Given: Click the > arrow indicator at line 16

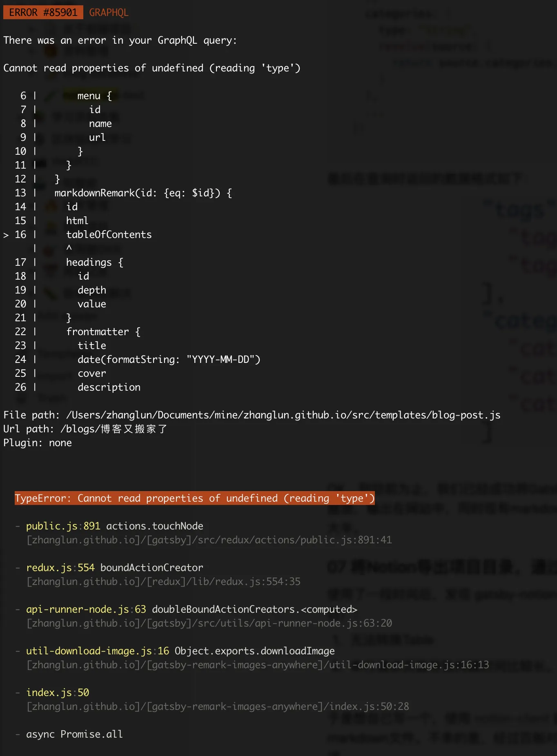Looking at the screenshot, I should pos(6,235).
